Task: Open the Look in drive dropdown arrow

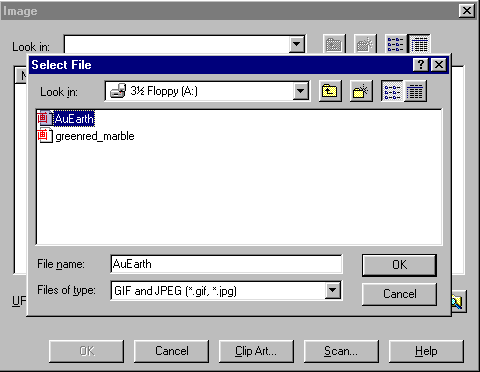Action: (300, 91)
